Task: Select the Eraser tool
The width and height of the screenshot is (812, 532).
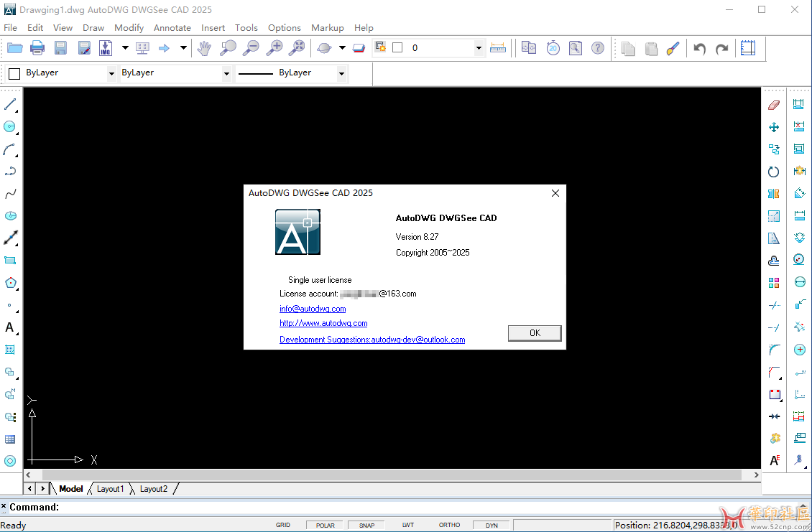Action: pyautogui.click(x=774, y=105)
